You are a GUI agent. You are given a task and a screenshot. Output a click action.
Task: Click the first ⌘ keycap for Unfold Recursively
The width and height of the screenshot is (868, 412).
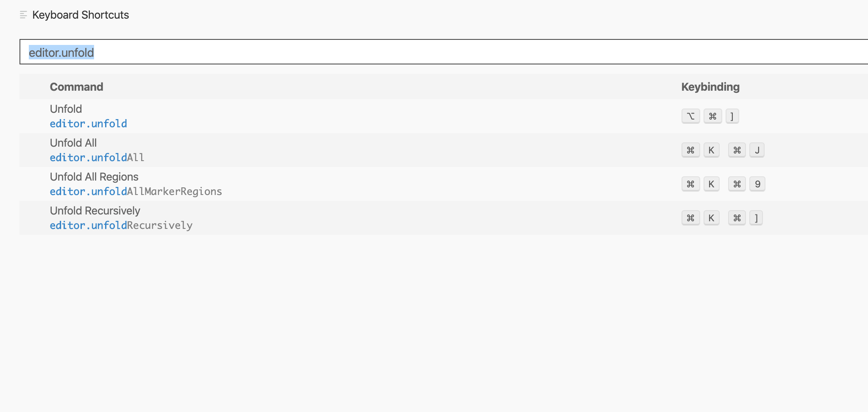point(690,217)
